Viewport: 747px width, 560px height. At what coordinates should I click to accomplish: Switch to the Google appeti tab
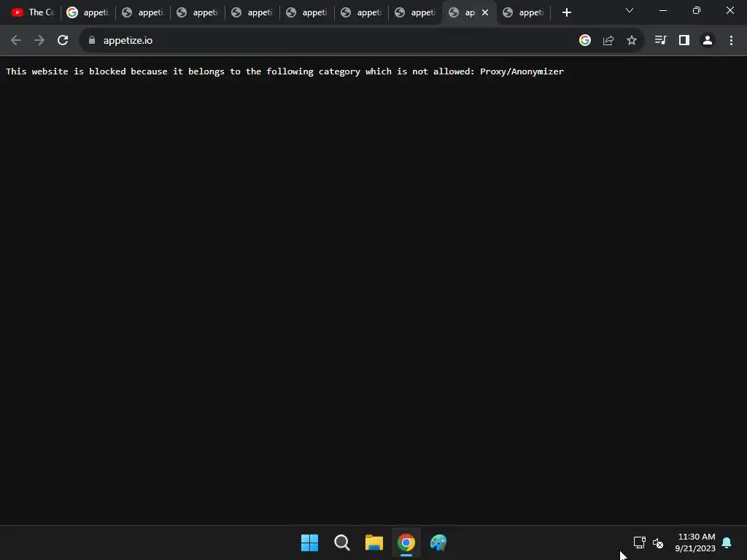(x=88, y=13)
